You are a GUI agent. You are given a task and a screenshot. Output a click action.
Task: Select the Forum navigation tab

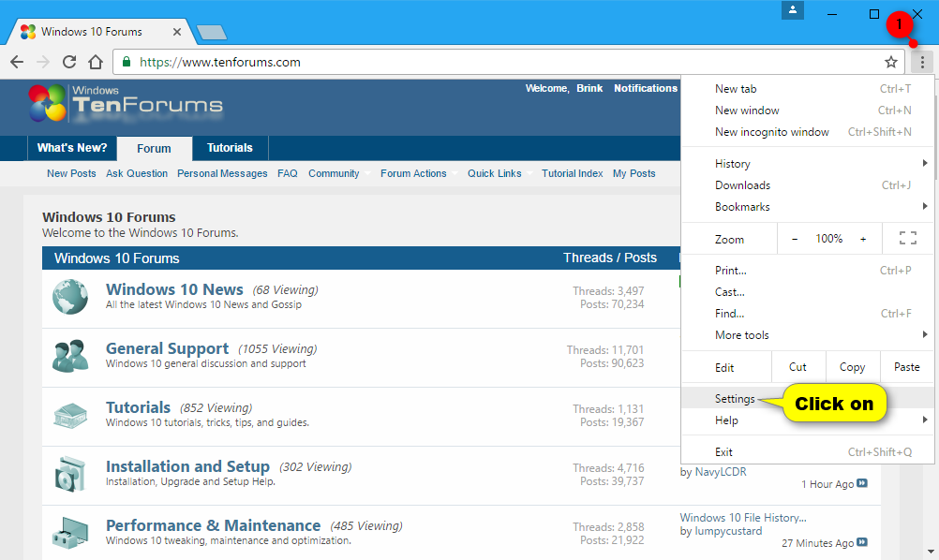click(154, 148)
